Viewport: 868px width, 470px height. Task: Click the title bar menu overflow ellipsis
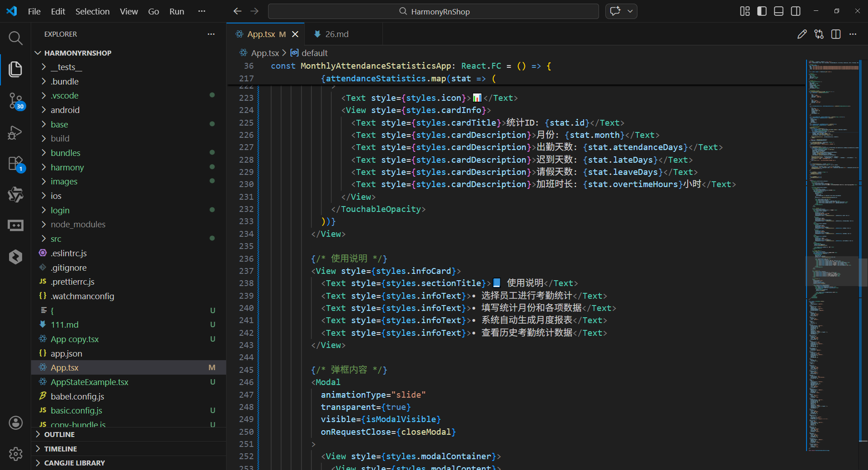(x=202, y=11)
